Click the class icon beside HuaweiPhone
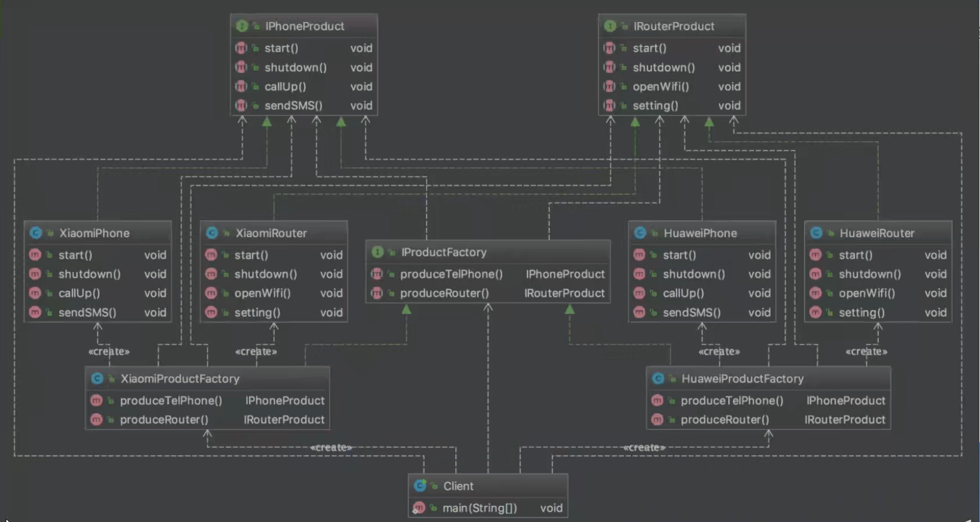This screenshot has width=980, height=522. (640, 233)
